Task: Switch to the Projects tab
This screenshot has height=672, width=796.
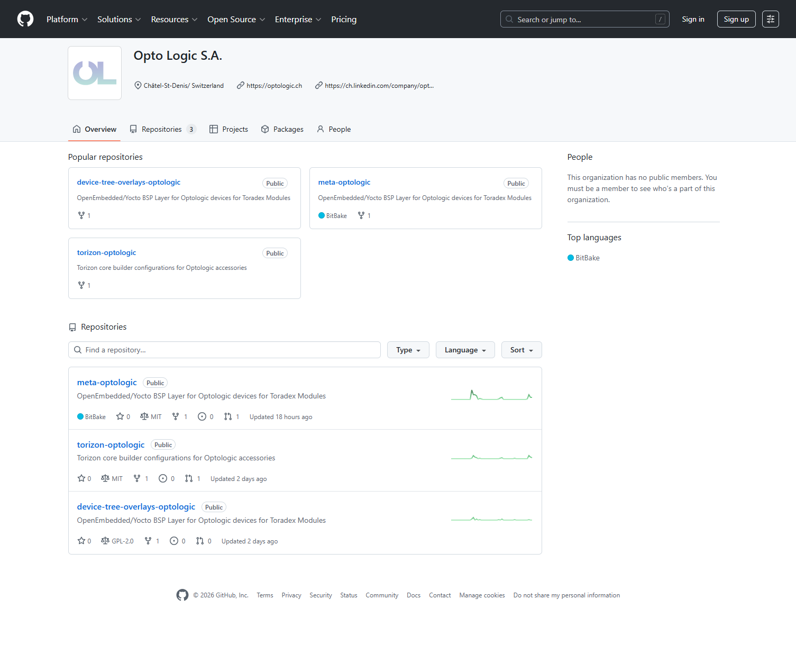Action: [x=228, y=129]
